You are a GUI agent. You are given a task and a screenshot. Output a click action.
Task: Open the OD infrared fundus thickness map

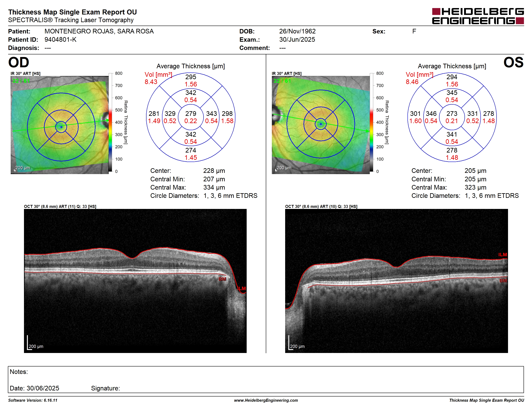(60, 125)
